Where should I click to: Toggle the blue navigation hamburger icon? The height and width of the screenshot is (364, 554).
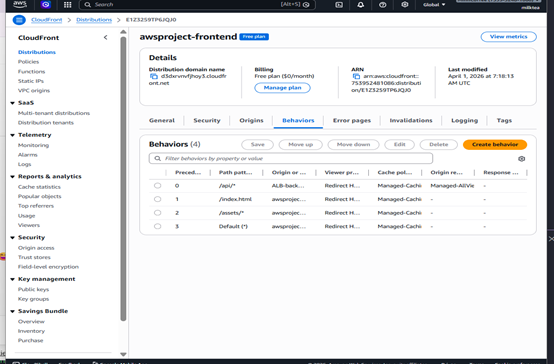[19, 20]
